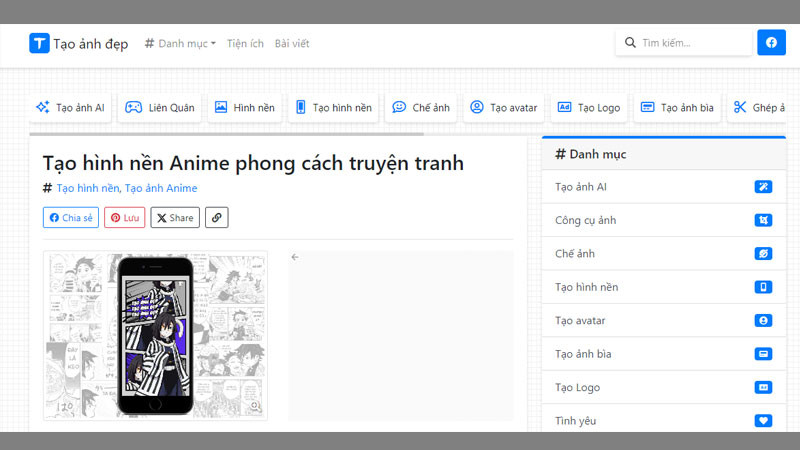Screen dimensions: 800x450
Task: Open the blue Facebook page button
Action: click(x=771, y=42)
